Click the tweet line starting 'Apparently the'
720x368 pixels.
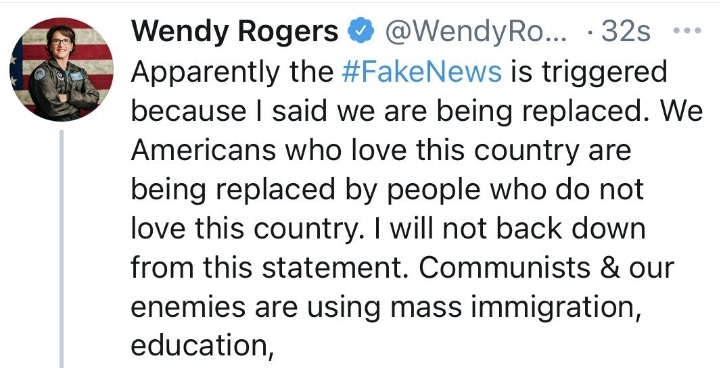399,72
